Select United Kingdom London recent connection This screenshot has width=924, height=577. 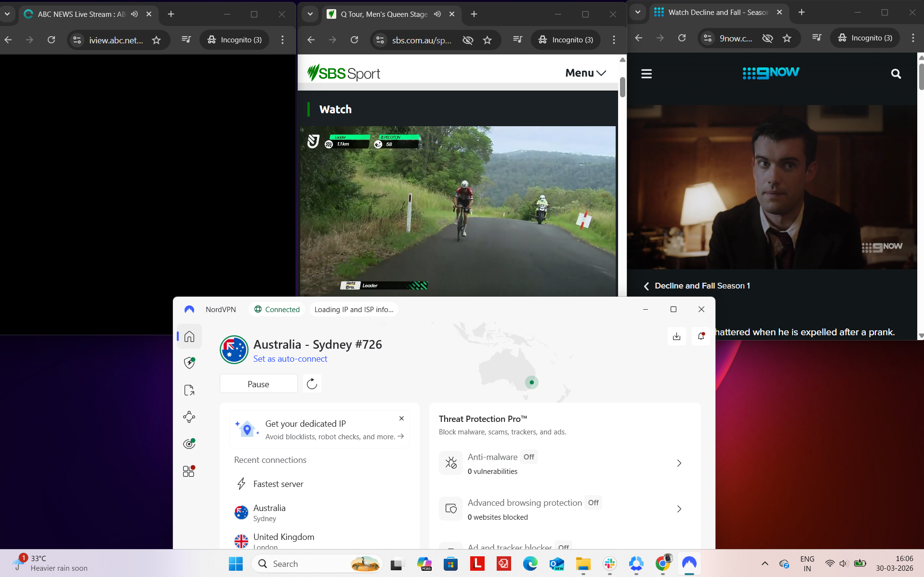[284, 538]
